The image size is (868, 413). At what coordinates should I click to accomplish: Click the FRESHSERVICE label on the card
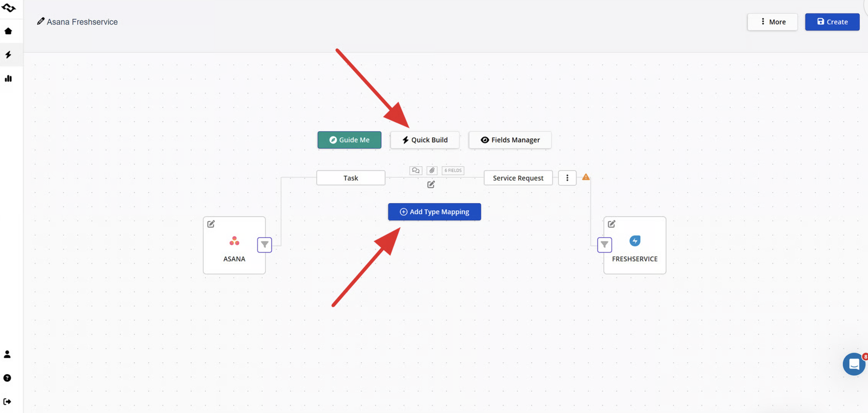click(x=634, y=259)
